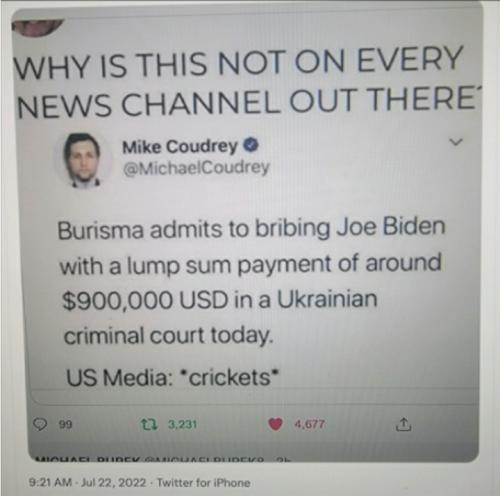Image resolution: width=500 pixels, height=496 pixels.
Task: View the 3,231 retweets count
Action: pyautogui.click(x=182, y=425)
